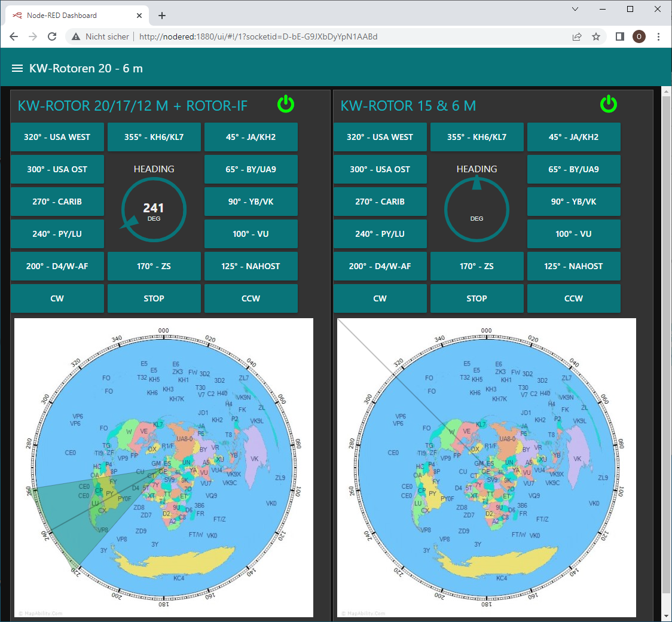This screenshot has height=622, width=672.
Task: Minimize the Chrome window
Action: coord(603,9)
